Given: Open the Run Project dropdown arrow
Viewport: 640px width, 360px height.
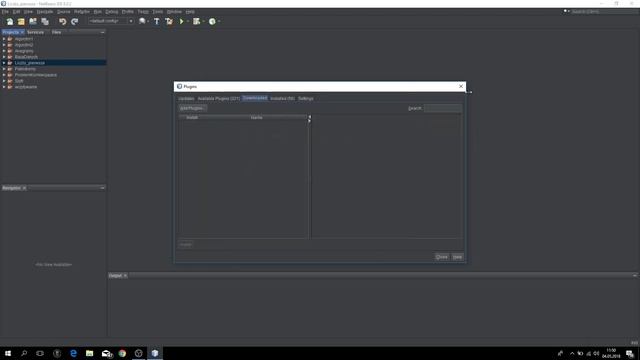Looking at the screenshot, I should [188, 21].
